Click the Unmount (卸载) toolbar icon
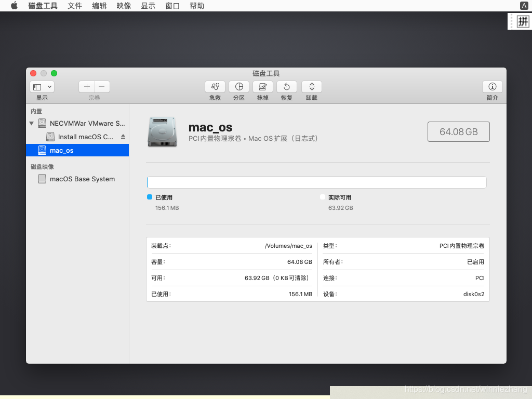532x399 pixels. click(312, 87)
